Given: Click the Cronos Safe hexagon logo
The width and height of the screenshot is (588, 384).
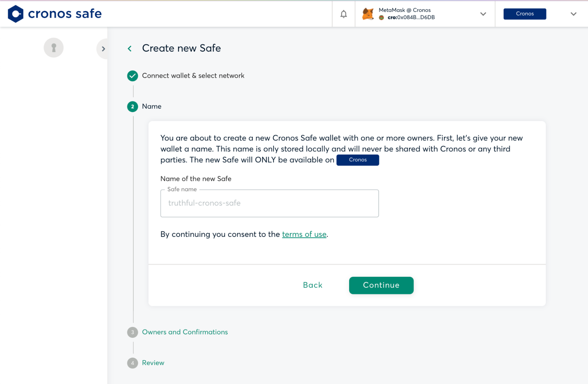Looking at the screenshot, I should click(x=16, y=14).
